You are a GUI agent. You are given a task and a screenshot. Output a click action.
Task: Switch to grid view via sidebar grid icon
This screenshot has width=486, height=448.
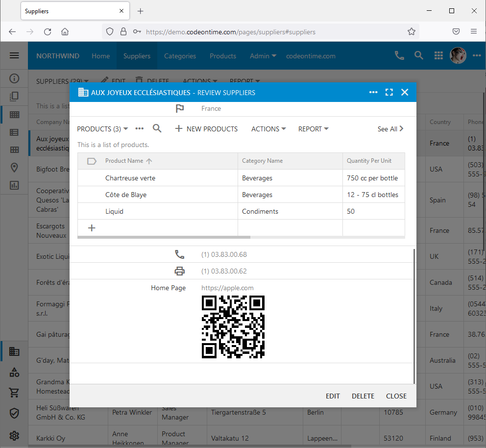(x=14, y=114)
